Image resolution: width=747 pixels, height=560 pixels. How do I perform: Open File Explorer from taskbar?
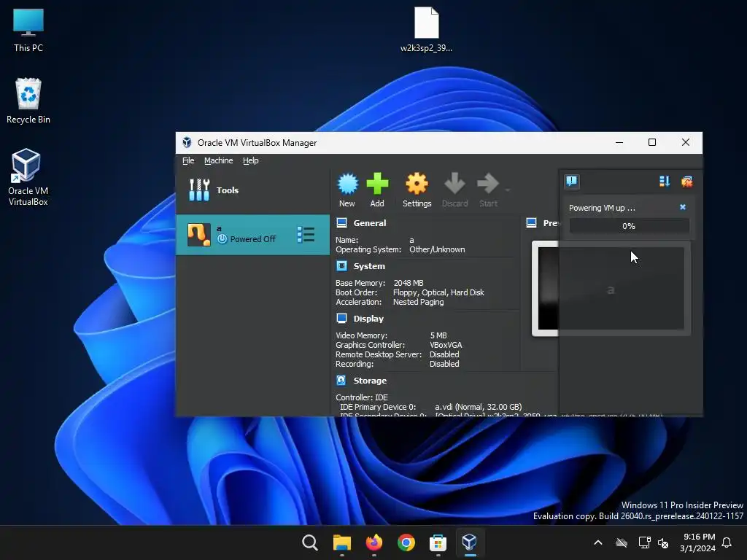(342, 542)
